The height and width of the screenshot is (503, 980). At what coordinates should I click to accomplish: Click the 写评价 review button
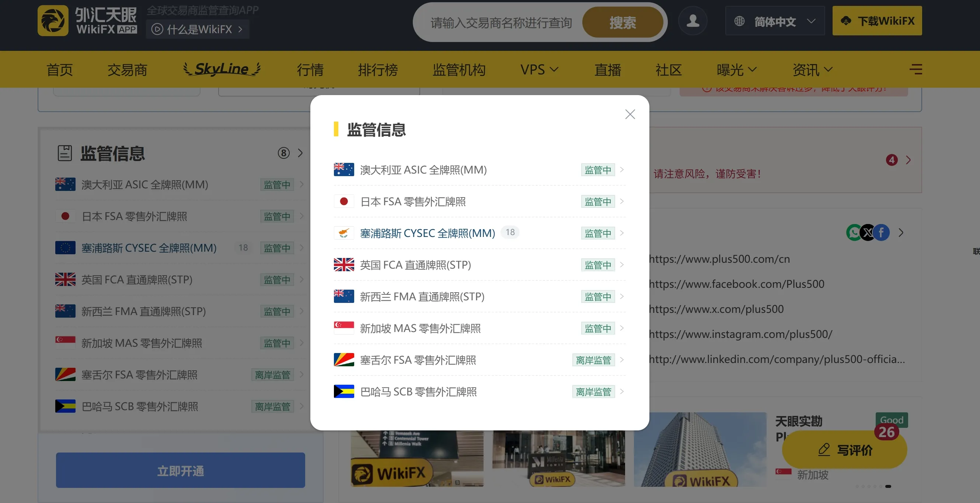tap(845, 450)
